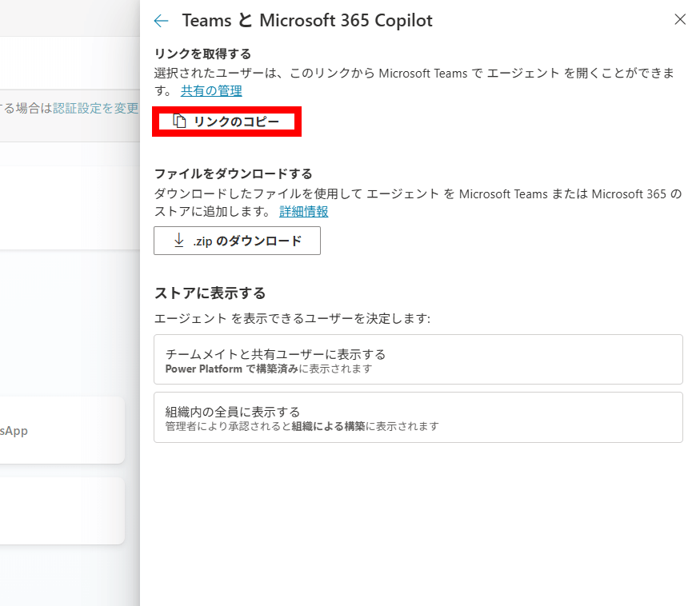The height and width of the screenshot is (606, 700).
Task: Close the Teams と Microsoft 365 Copilot panel
Action: (x=680, y=20)
